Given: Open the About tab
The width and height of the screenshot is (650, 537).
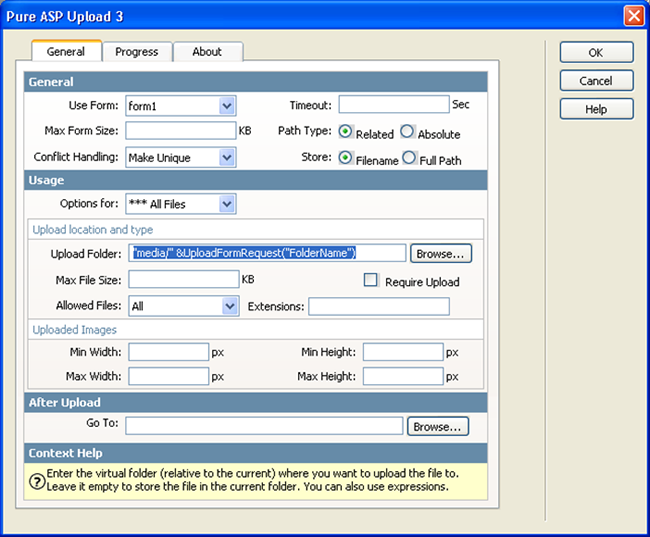Looking at the screenshot, I should [207, 52].
